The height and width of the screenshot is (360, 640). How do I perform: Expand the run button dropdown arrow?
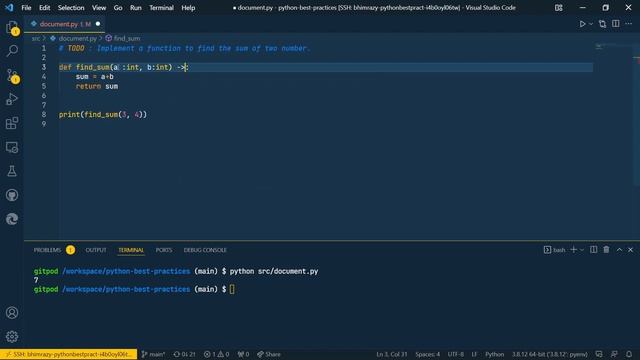click(591, 24)
